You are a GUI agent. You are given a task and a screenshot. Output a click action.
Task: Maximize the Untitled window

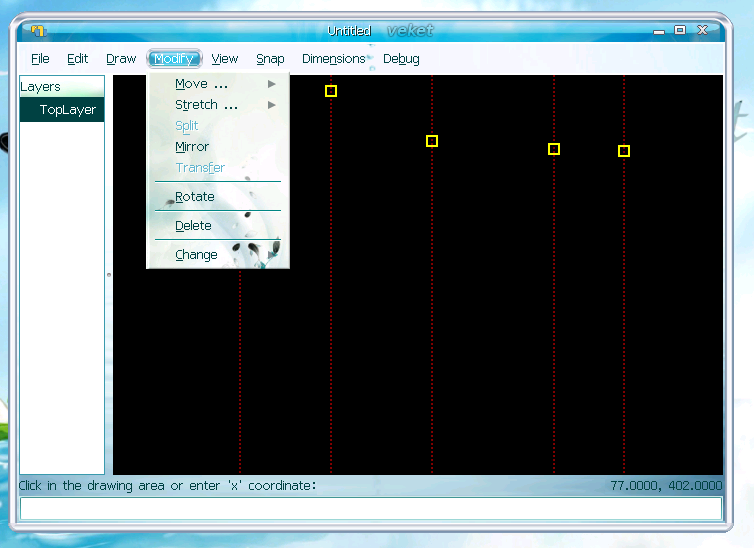point(680,30)
